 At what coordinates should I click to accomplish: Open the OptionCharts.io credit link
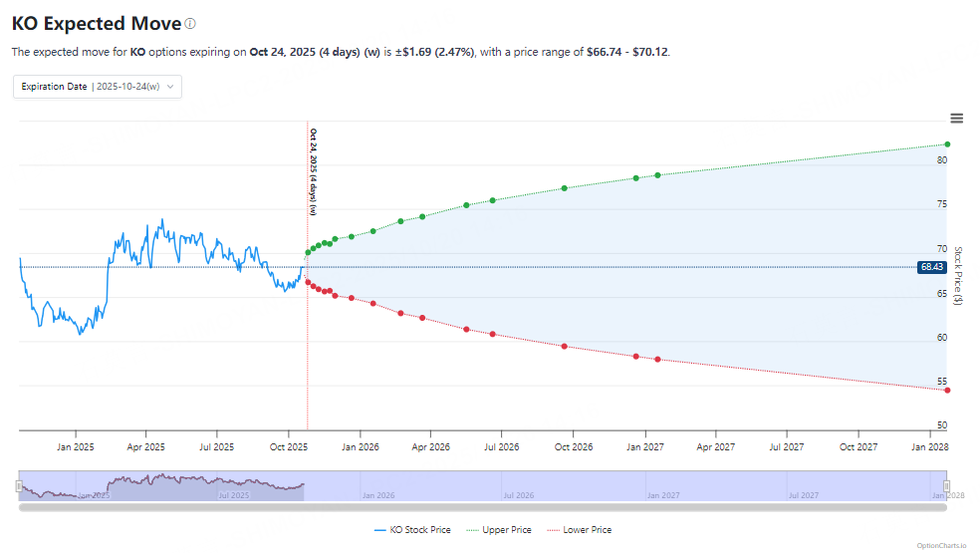click(x=941, y=545)
